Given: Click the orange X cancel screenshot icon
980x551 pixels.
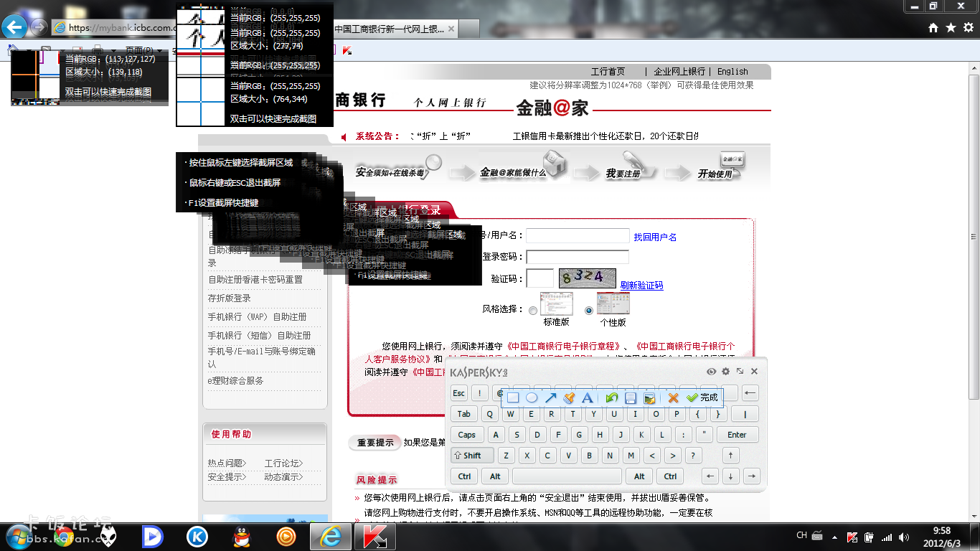Looking at the screenshot, I should click(673, 397).
